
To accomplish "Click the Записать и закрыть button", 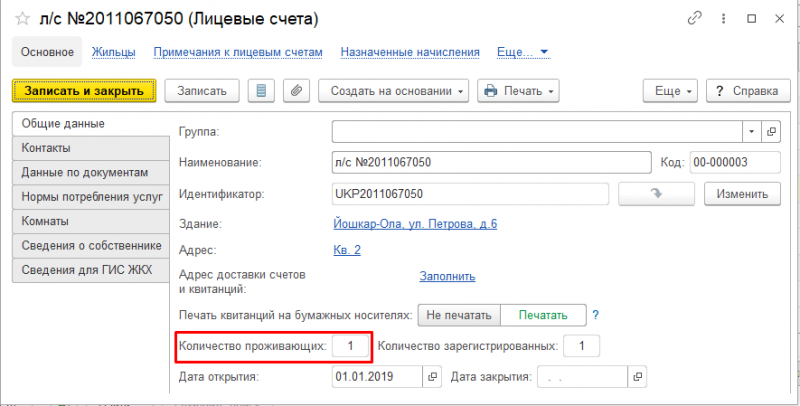I will [x=84, y=91].
